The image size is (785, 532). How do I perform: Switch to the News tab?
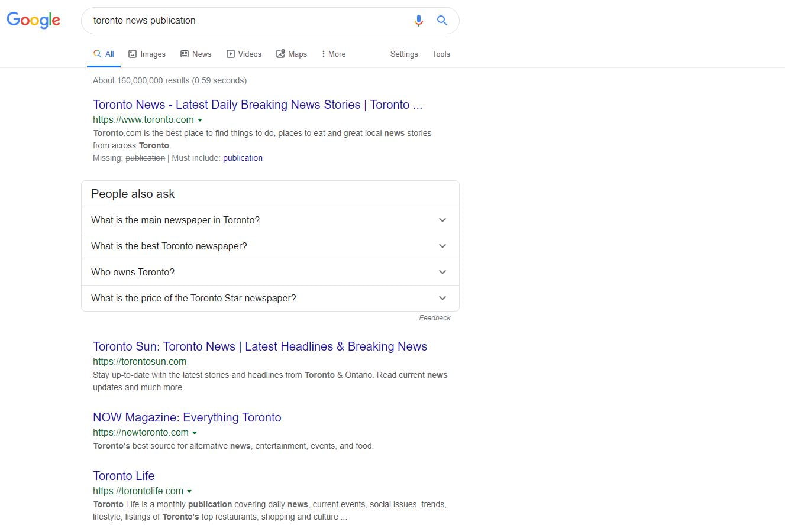point(196,54)
